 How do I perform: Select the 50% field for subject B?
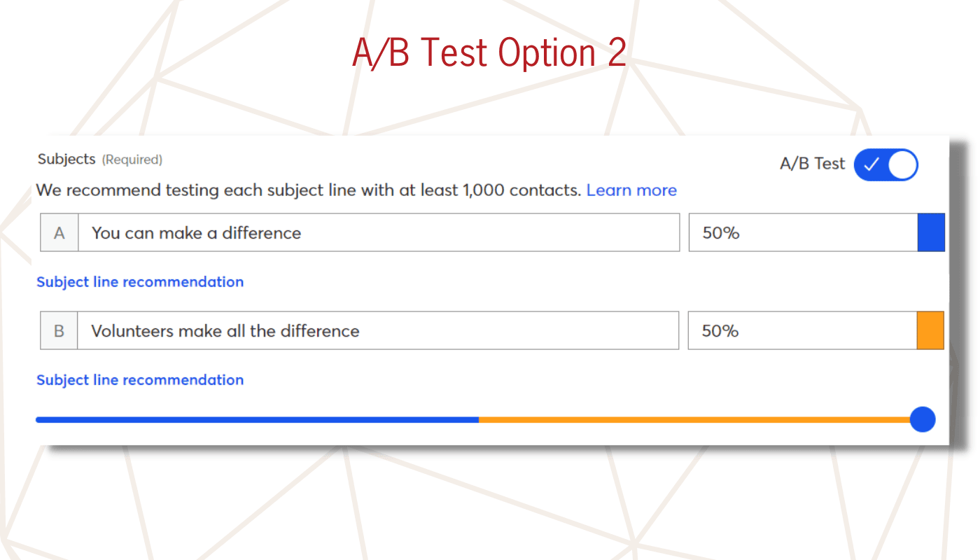point(803,330)
